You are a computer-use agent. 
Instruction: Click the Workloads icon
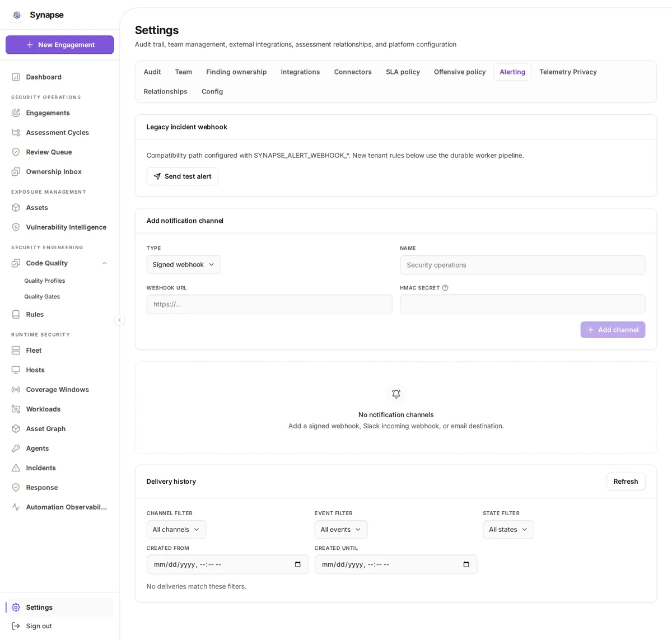point(16,409)
